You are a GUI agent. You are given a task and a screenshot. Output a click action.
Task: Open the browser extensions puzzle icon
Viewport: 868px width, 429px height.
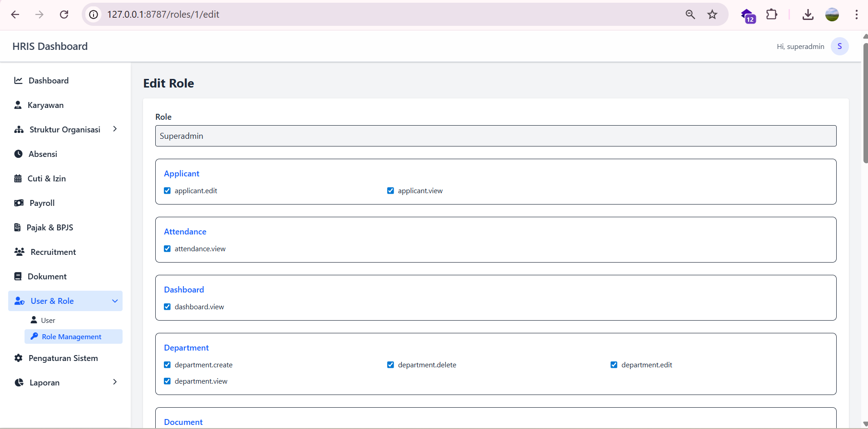coord(771,15)
